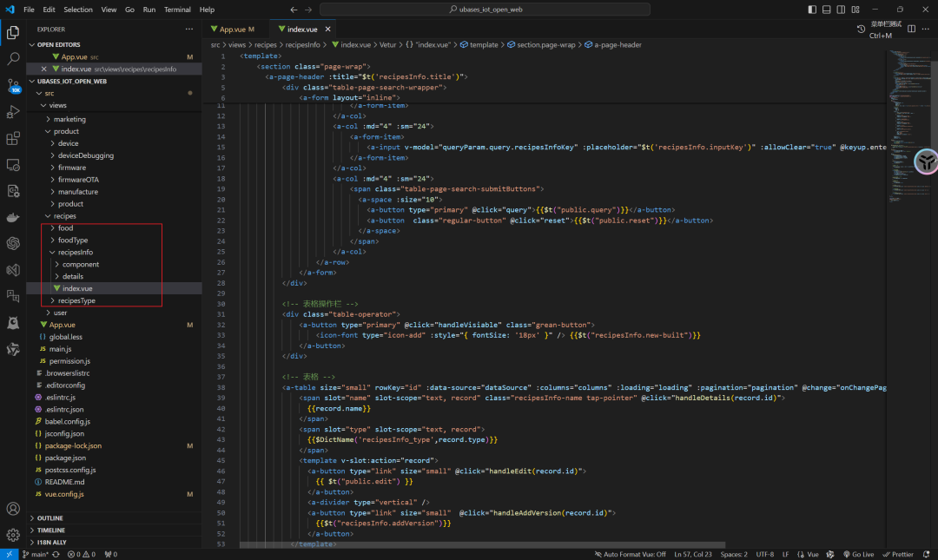This screenshot has width=938, height=560.
Task: Open the Run and Debug view
Action: 13,112
